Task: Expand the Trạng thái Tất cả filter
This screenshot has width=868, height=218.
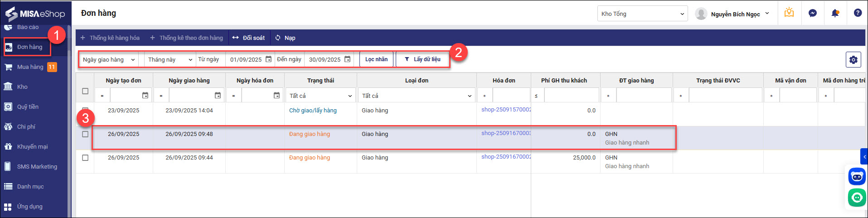Action: point(320,96)
